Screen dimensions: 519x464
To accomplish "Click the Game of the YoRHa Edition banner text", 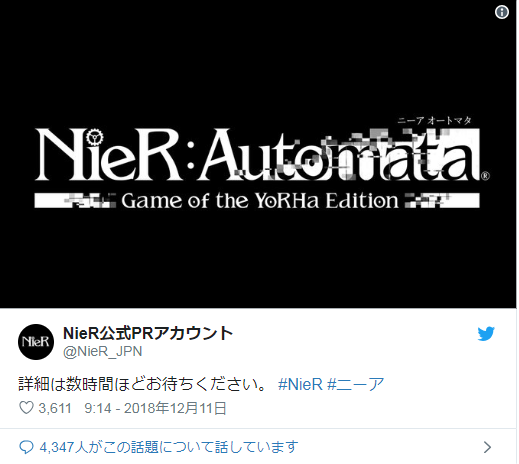I will point(260,200).
